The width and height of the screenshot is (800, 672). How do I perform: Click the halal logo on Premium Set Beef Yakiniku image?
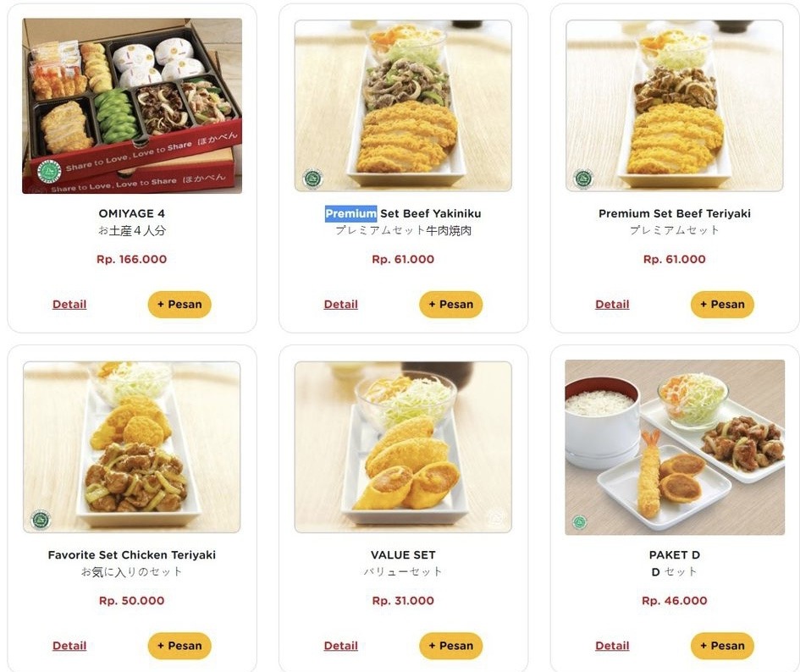click(312, 179)
